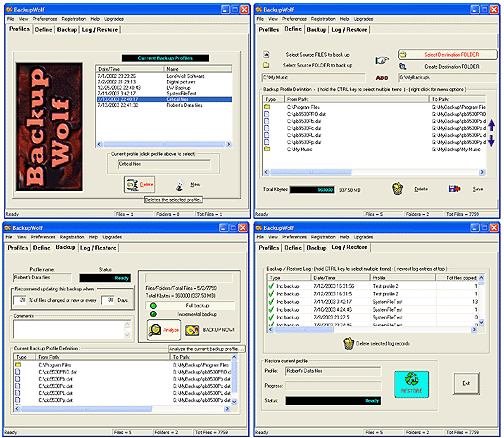Click the trash can Delete icon in Define window
The image size is (504, 438).
click(397, 189)
